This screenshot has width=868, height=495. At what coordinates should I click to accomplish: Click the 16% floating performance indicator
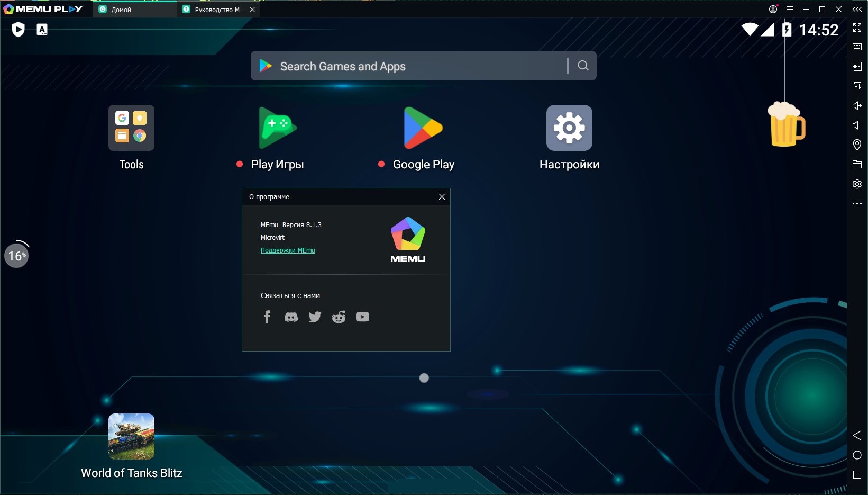(x=16, y=256)
